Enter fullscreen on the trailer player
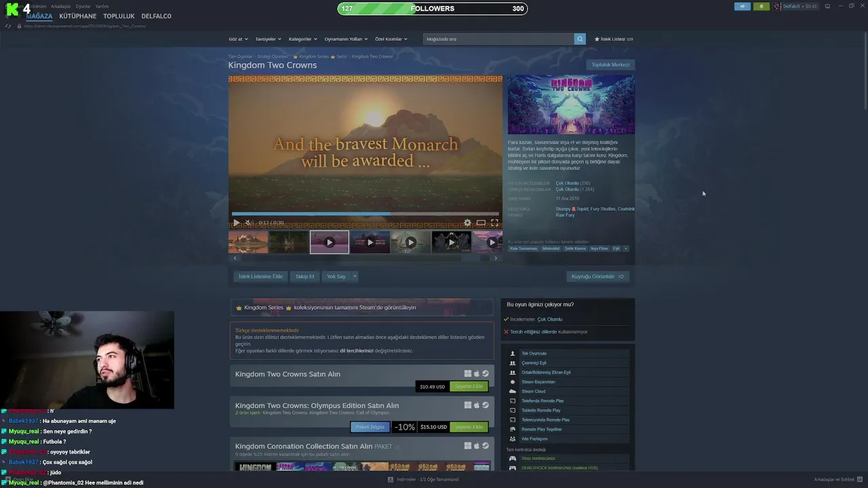Viewport: 868px width, 488px height. coord(494,222)
